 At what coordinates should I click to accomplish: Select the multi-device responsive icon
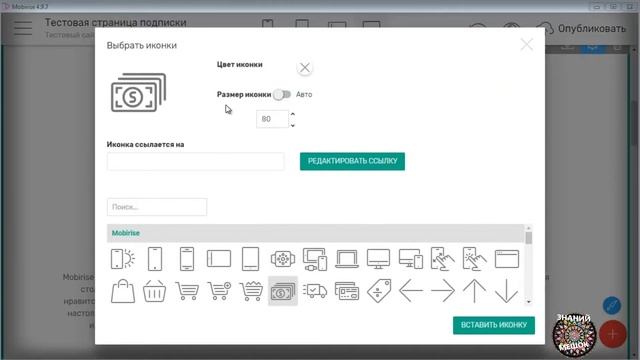pyautogui.click(x=315, y=259)
